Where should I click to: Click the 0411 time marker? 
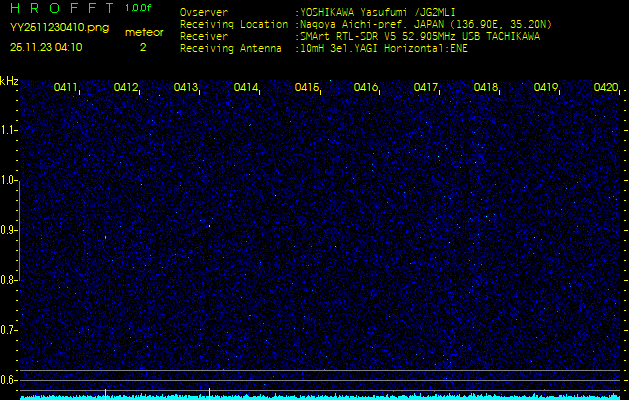coord(66,88)
